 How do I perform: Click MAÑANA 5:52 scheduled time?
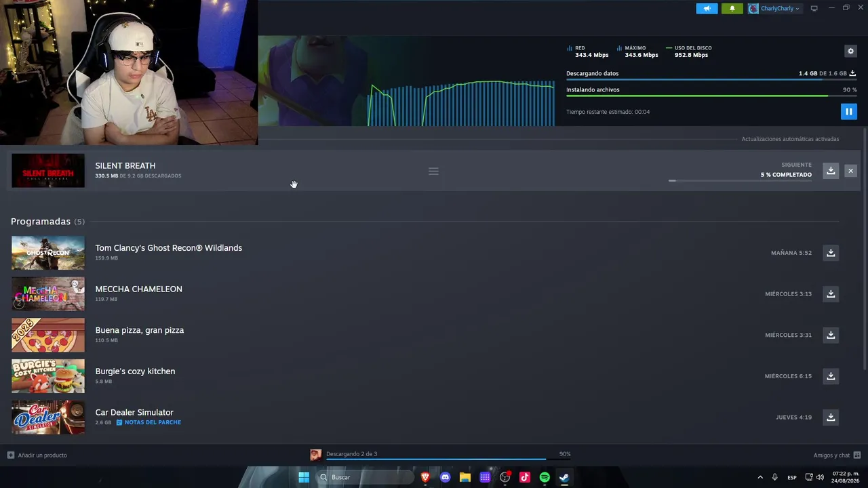[791, 253]
